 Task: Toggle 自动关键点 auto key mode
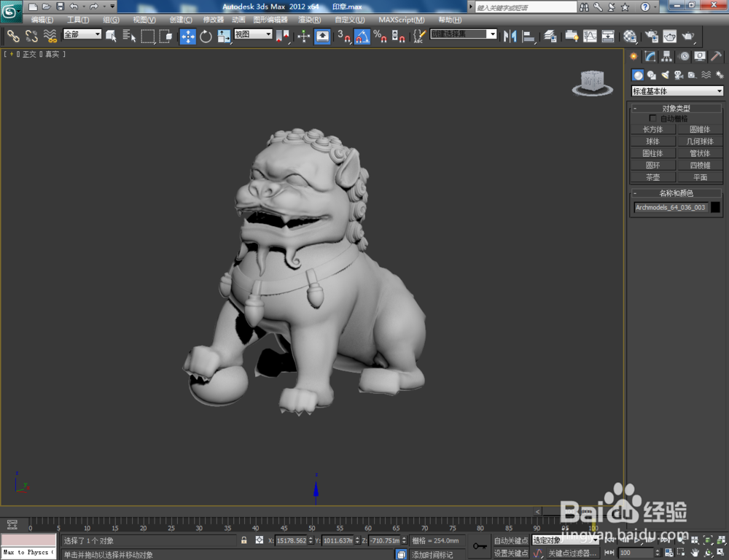[x=511, y=540]
